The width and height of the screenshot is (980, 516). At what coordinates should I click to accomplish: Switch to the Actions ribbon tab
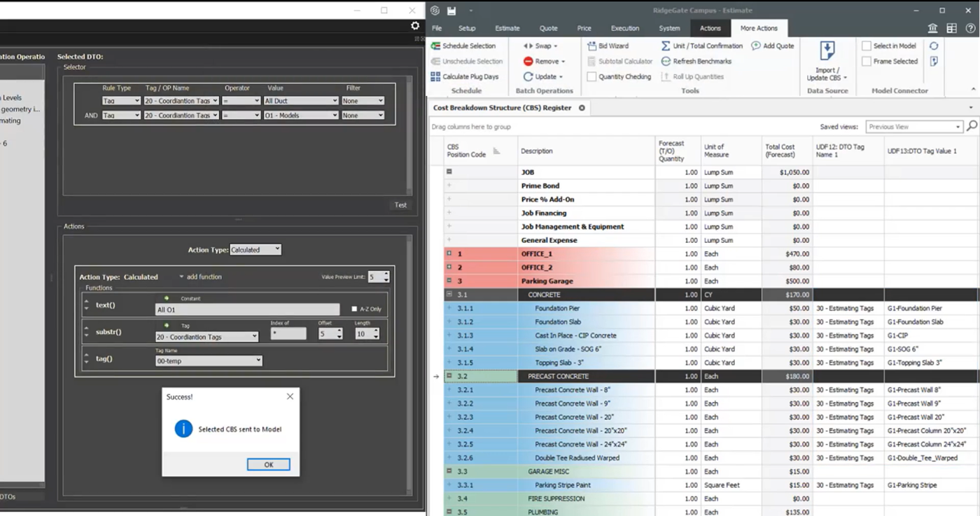(710, 29)
